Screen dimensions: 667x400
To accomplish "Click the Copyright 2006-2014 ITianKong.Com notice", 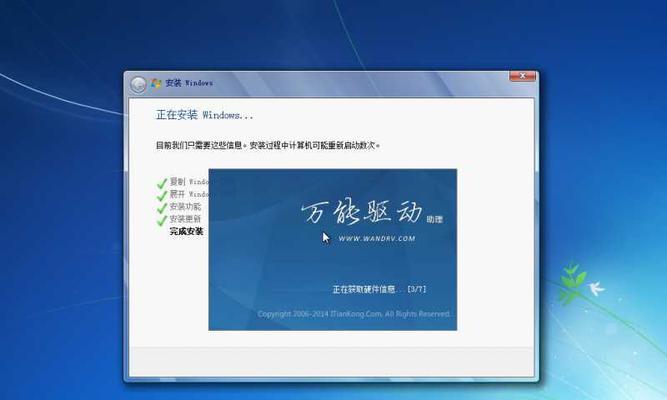I will pos(353,314).
